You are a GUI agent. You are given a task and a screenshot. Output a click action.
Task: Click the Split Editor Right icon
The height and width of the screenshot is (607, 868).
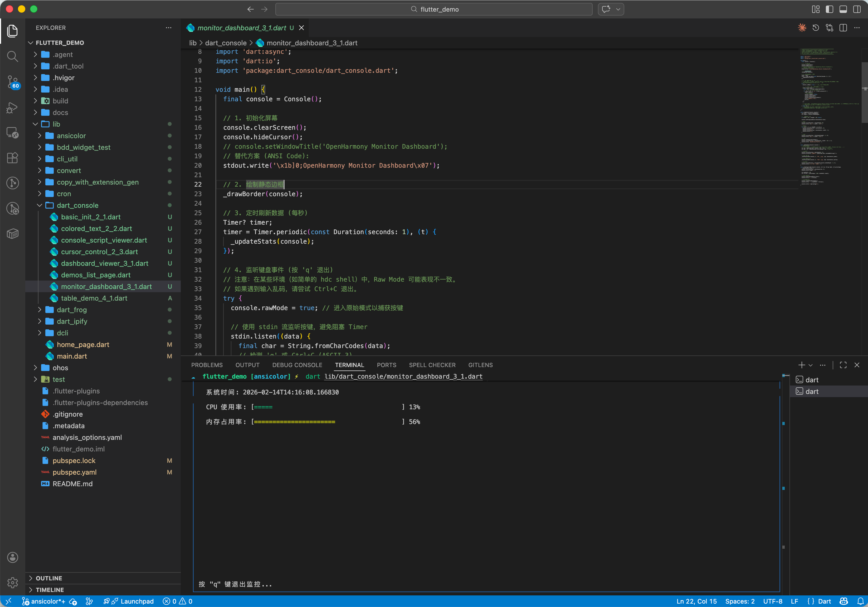(x=843, y=28)
